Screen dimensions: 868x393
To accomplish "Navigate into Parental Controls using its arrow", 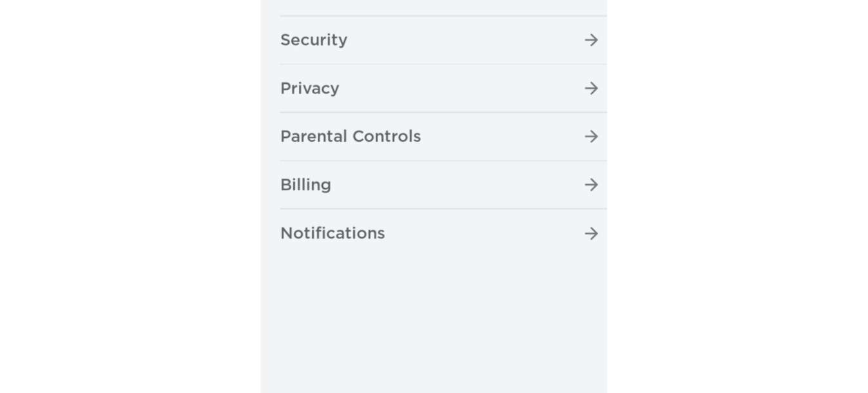I will [591, 137].
